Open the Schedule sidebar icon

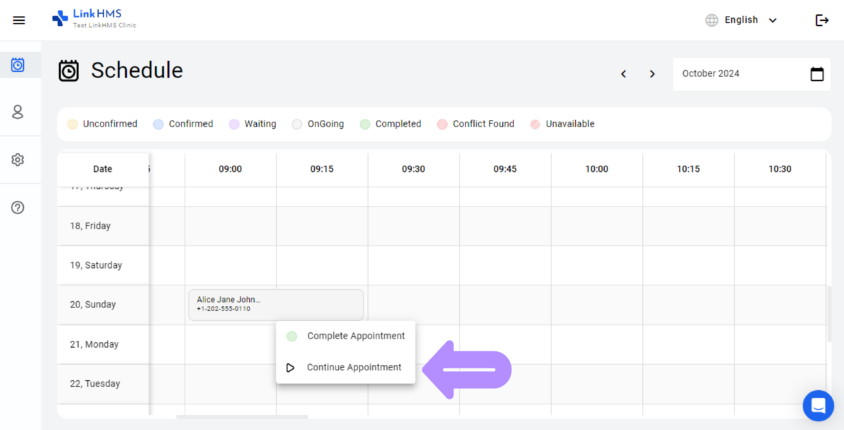tap(18, 65)
